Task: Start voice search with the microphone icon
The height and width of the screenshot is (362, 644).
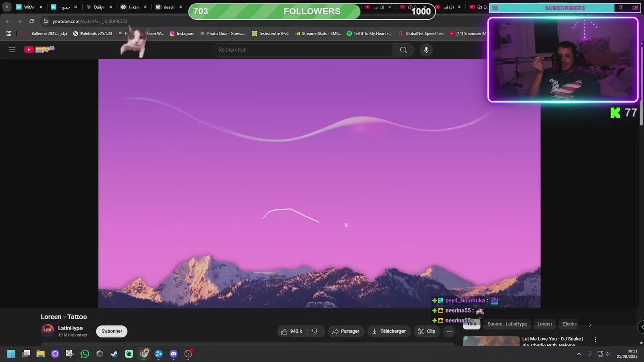Action: tap(426, 50)
